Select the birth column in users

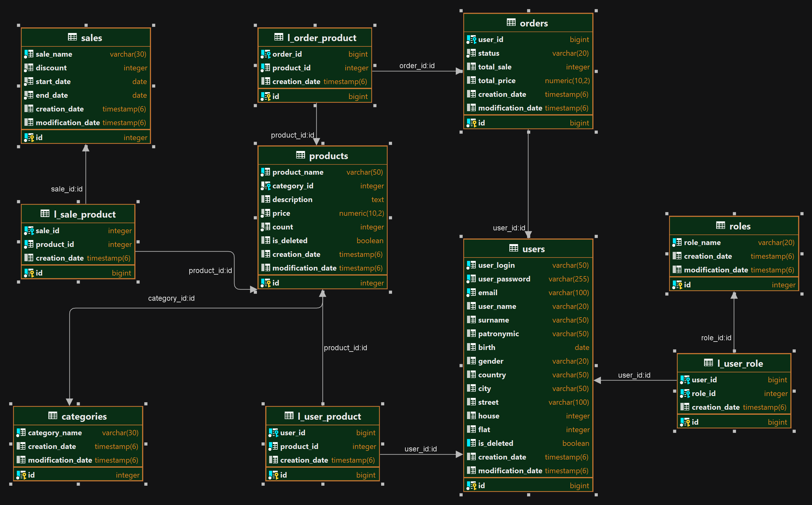pyautogui.click(x=528, y=347)
